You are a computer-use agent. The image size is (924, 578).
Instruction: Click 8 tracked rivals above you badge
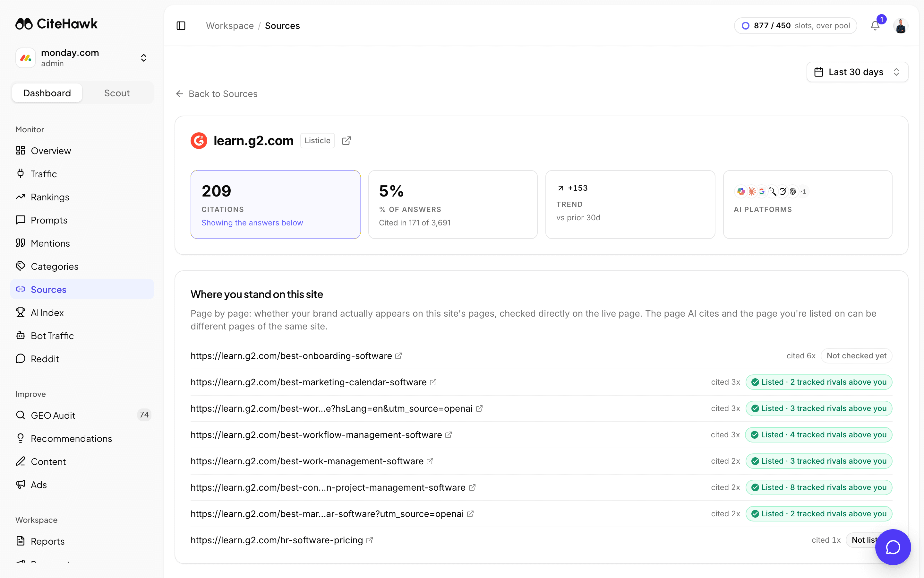pos(819,487)
